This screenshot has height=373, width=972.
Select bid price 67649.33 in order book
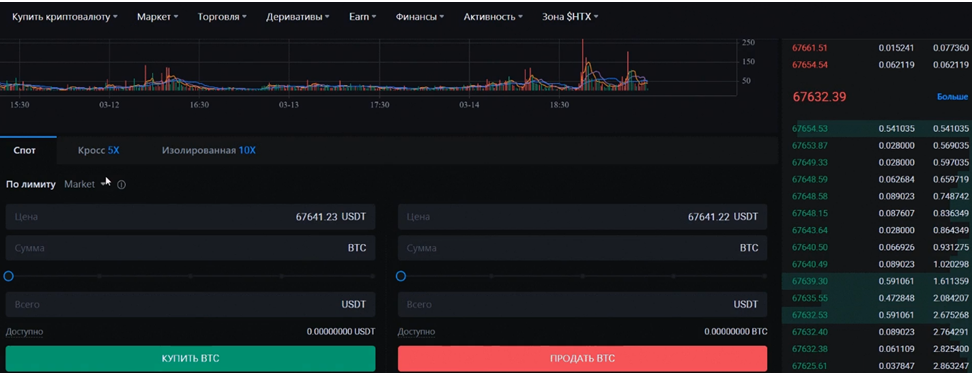(810, 162)
